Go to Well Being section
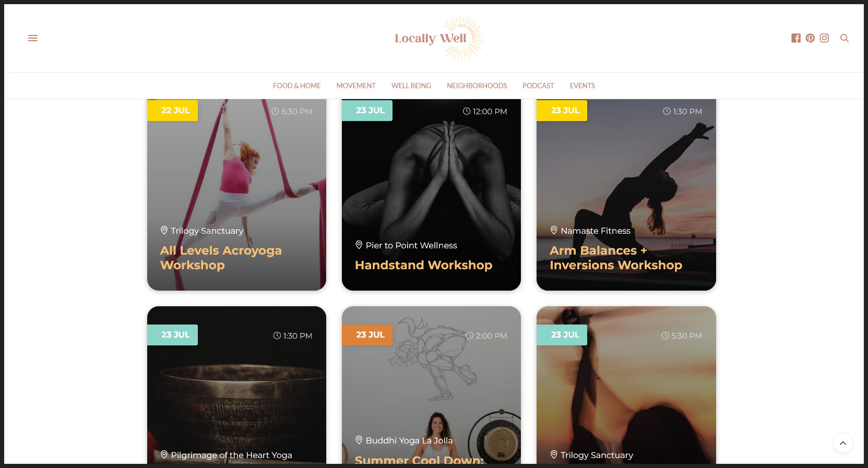Screen dimensions: 868x468 [411, 86]
